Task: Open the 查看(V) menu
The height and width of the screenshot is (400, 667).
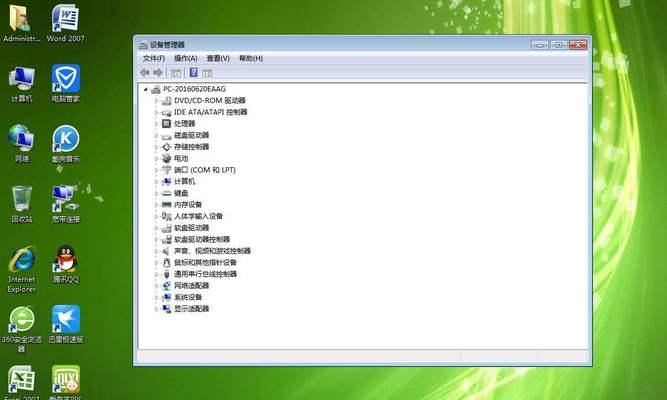Action: (x=218, y=58)
